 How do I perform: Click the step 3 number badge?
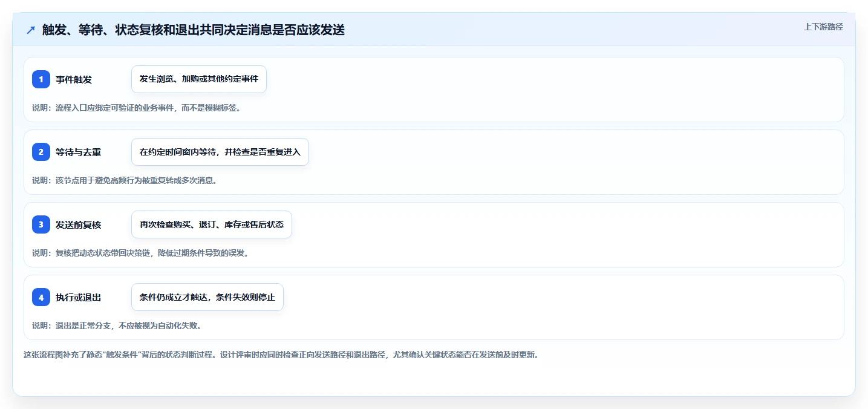pos(41,224)
